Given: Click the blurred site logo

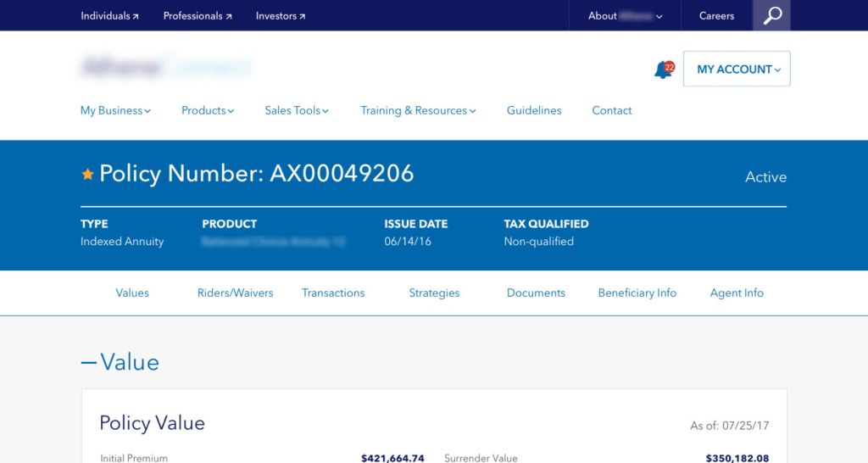Looking at the screenshot, I should (166, 68).
